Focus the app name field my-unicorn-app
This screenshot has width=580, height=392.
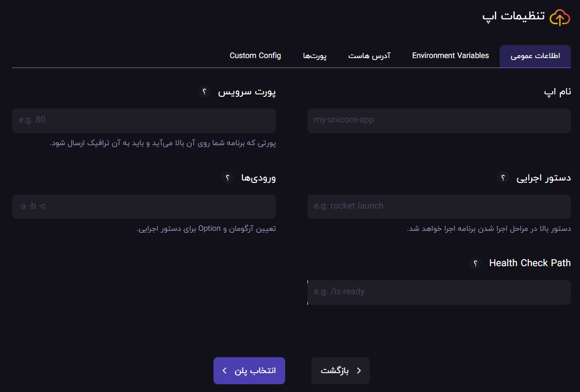[x=439, y=121]
